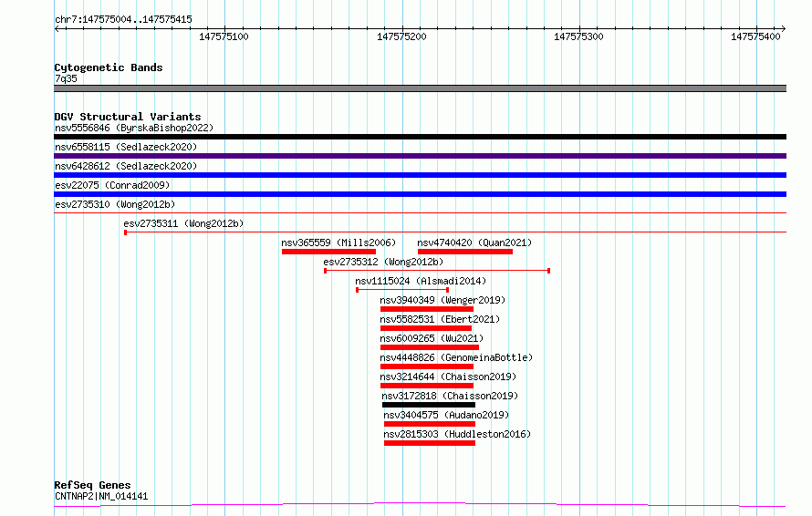Click nsv2815303 (Huddleston2016) label
Viewport: 812px width, 516px height.
point(457,434)
